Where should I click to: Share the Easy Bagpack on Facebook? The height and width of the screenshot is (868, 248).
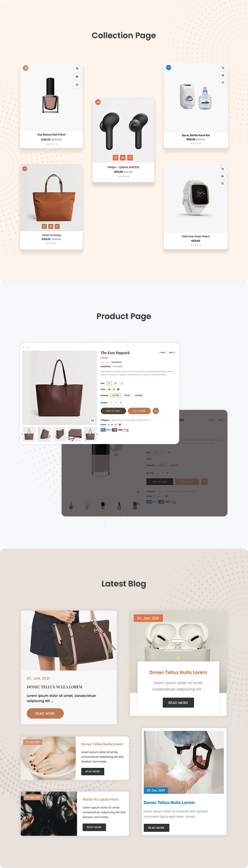pyautogui.click(x=109, y=425)
